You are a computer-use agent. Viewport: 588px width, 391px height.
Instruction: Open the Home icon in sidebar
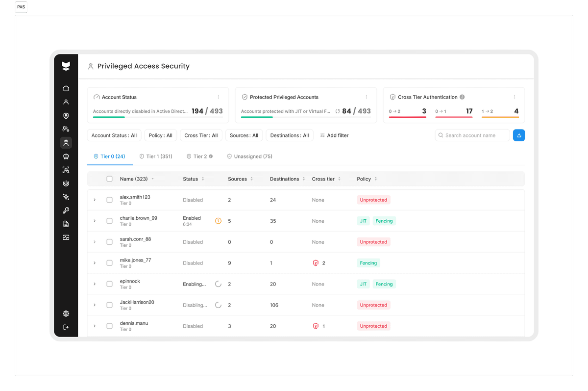66,88
